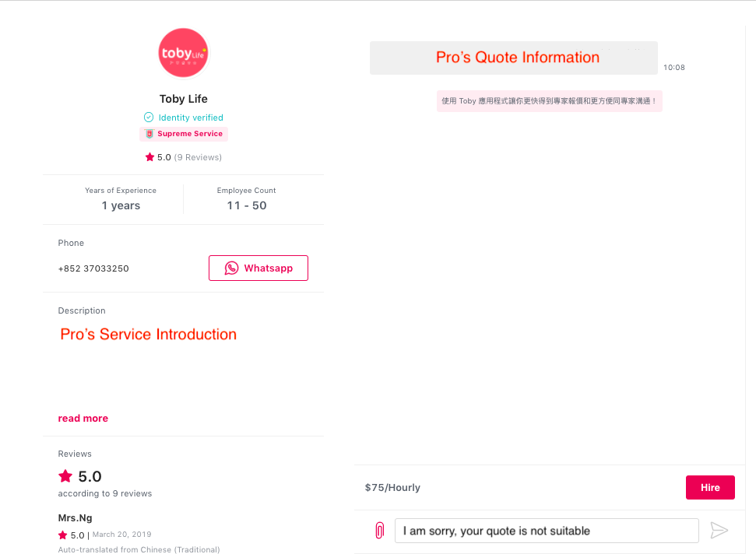Expand description with read more
Screen dimensions: 756x554
pos(83,418)
